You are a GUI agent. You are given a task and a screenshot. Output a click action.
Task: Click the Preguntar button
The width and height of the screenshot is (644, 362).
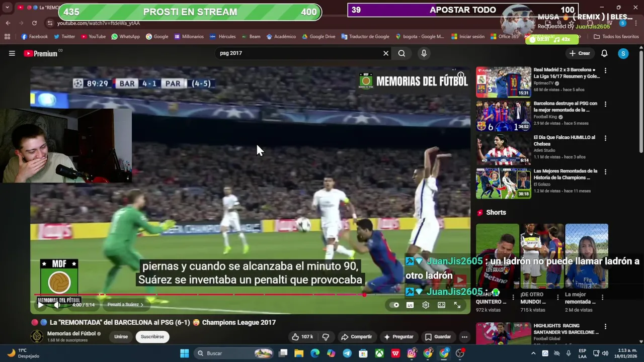click(x=398, y=337)
